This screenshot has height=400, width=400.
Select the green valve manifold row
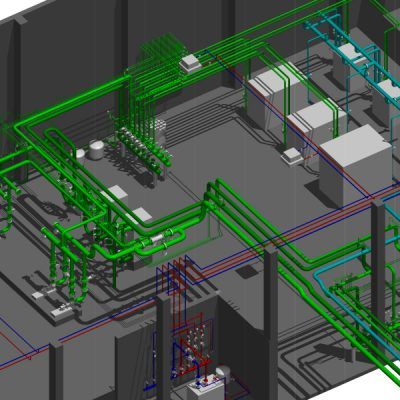click(x=144, y=147)
